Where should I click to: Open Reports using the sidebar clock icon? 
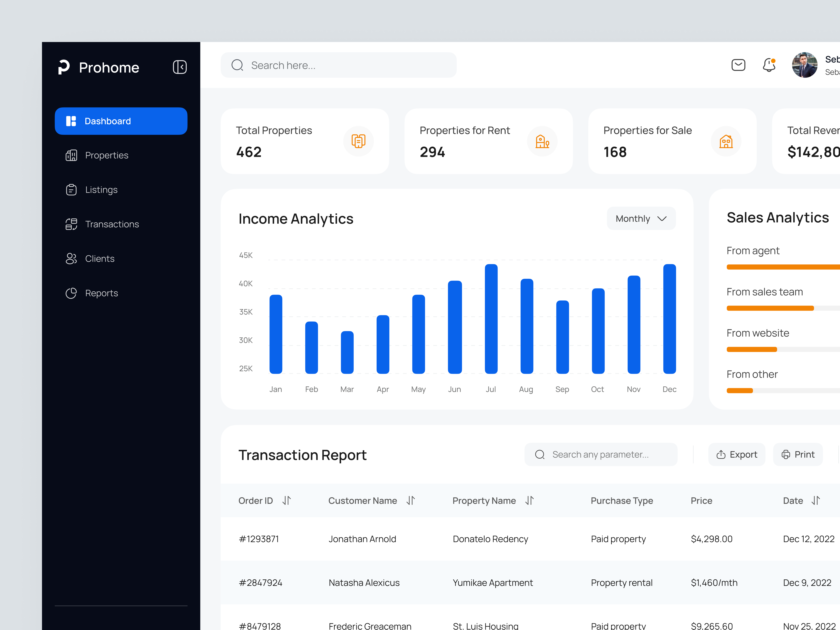(71, 293)
